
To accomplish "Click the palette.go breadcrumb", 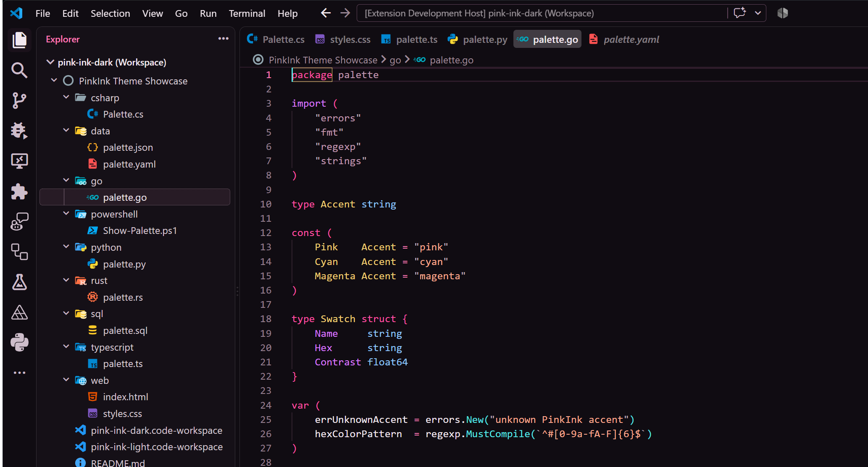I will 451,60.
